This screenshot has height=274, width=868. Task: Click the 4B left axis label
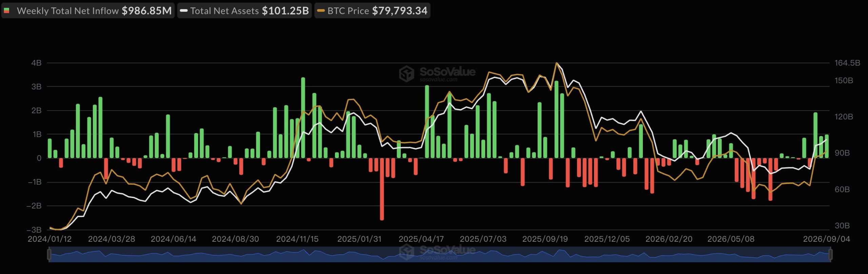(37, 63)
